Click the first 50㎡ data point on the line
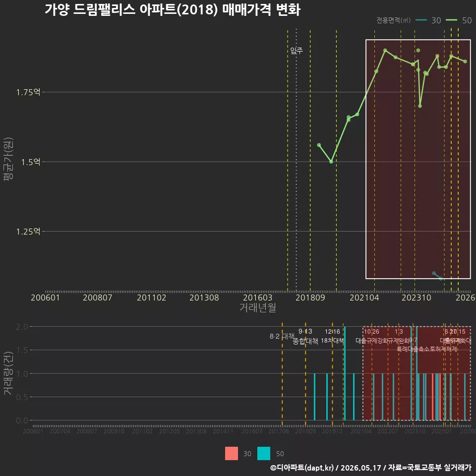The height and width of the screenshot is (476, 476). (x=319, y=145)
